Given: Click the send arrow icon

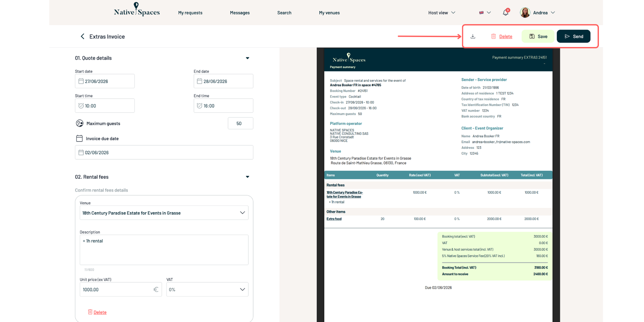Looking at the screenshot, I should coord(567,36).
